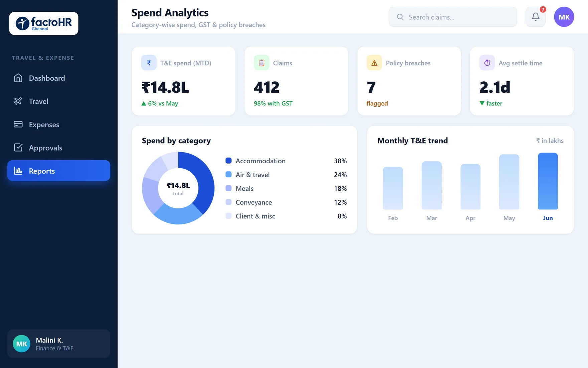Click the Approvals checkmark icon
This screenshot has height=368, width=588.
pos(18,148)
